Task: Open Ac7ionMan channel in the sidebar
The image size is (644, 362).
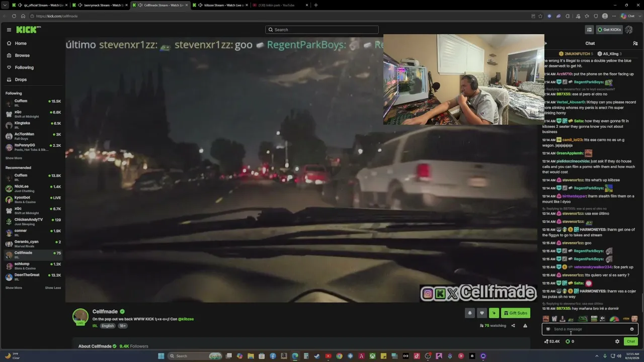Action: 33,136
